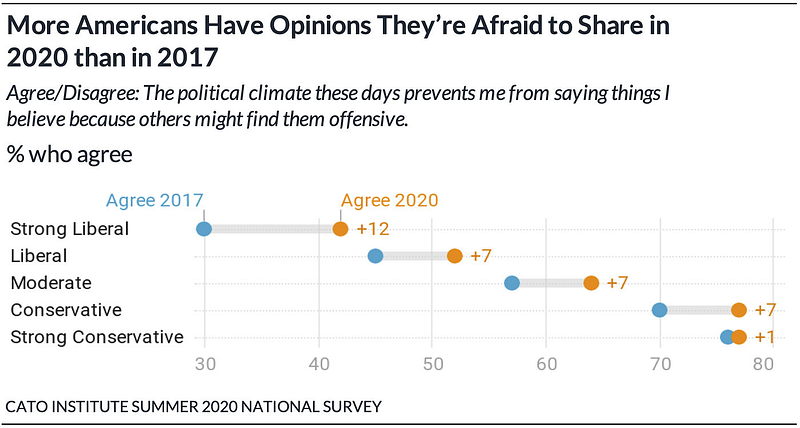Click the orange 2020 dot for Strong Conservative
800x428 pixels.
pos(739,337)
